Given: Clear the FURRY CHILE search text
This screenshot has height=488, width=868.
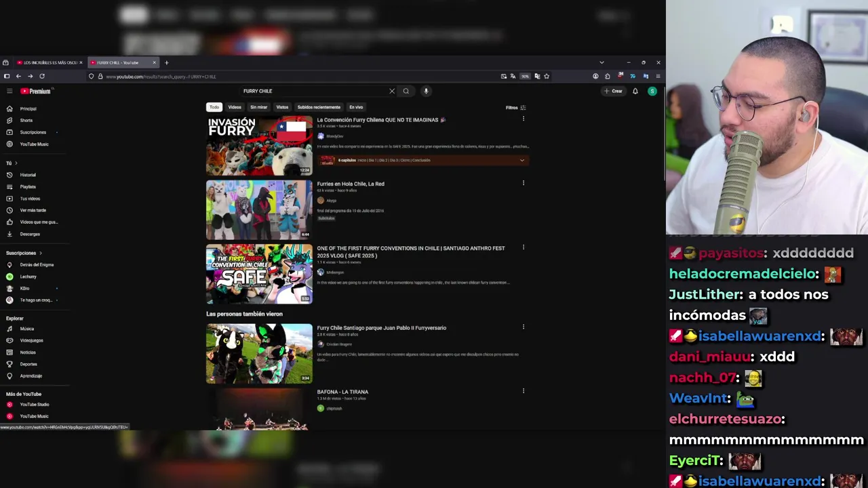Looking at the screenshot, I should [391, 91].
